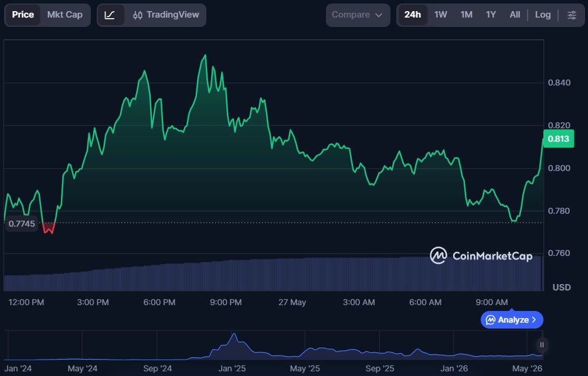Select the 1Y time range
Image resolution: width=588 pixels, height=376 pixels.
pyautogui.click(x=491, y=15)
